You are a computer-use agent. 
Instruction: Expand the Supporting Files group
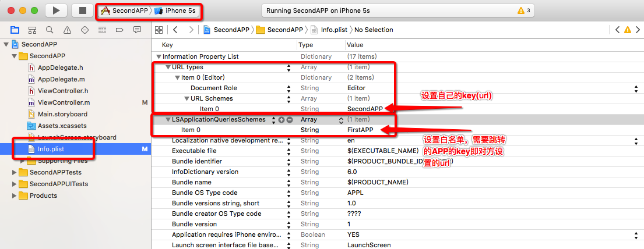click(x=23, y=161)
